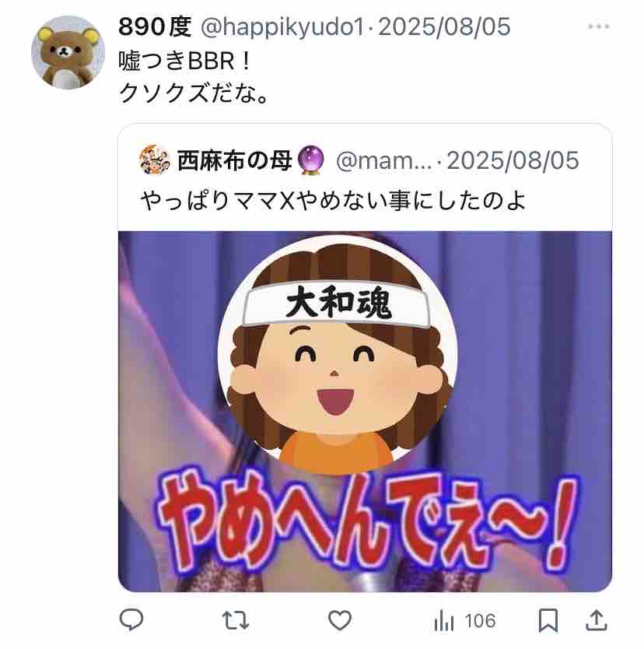Click the repost arrows icon
Screen dimensions: 644x649
[x=236, y=620]
